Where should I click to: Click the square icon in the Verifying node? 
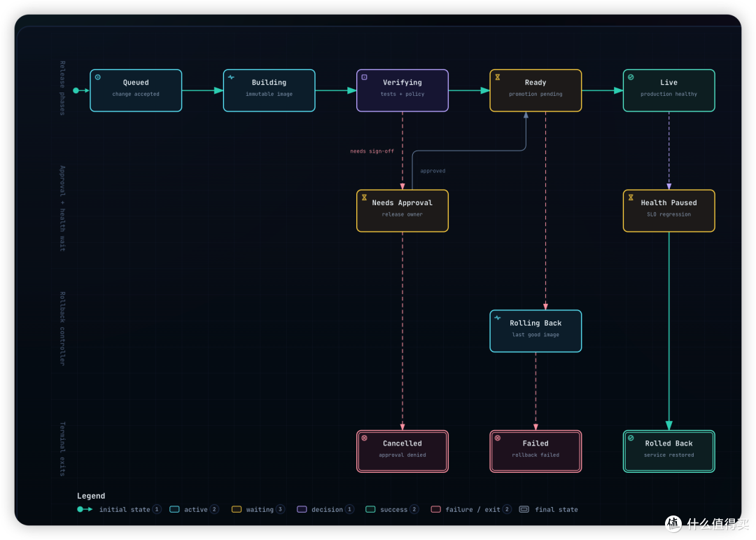point(365,77)
